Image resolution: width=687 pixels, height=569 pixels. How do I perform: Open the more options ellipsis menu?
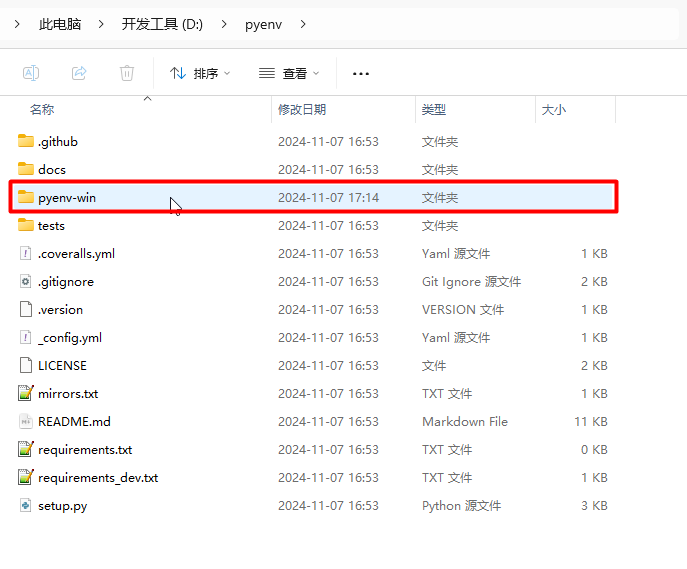coord(361,73)
